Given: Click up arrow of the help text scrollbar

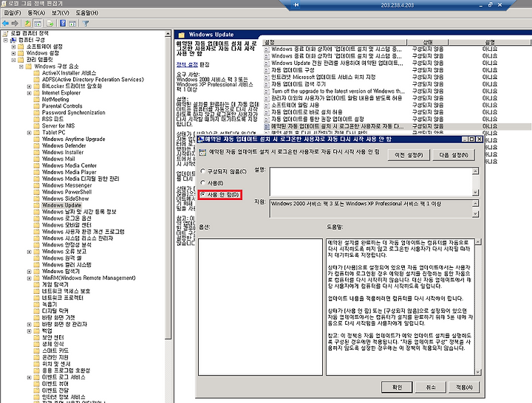Looking at the screenshot, I should pos(478,242).
